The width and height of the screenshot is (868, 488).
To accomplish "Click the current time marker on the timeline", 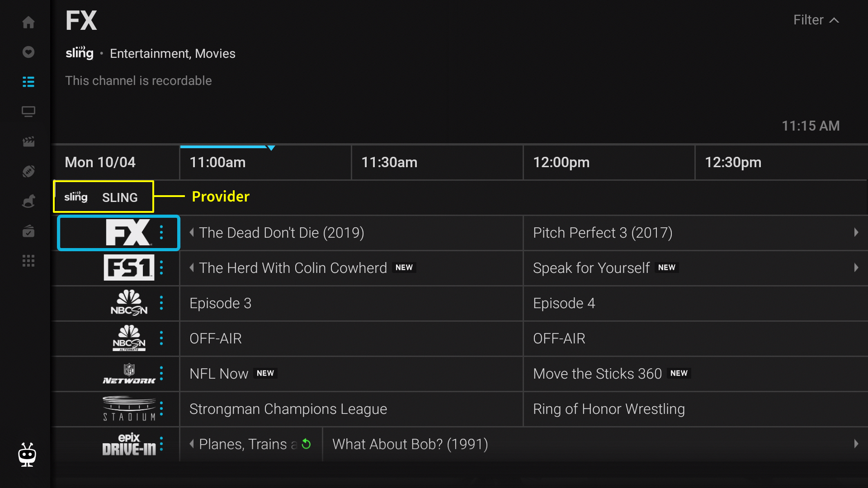I will click(x=271, y=148).
